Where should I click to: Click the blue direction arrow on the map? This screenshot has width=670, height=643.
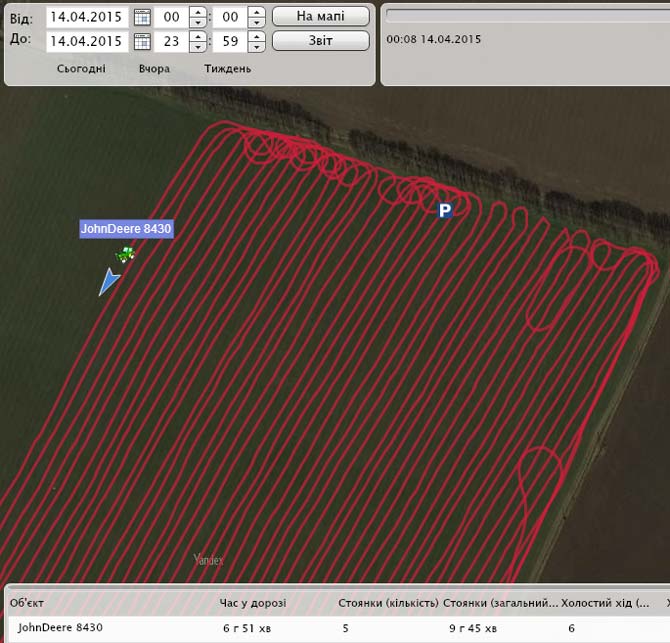(x=108, y=281)
